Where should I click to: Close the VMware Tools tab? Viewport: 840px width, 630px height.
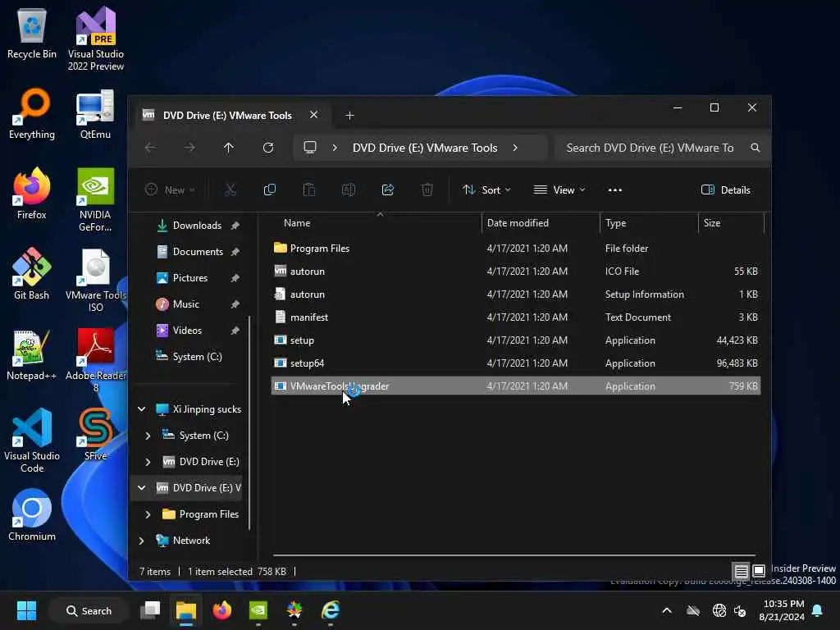(314, 115)
